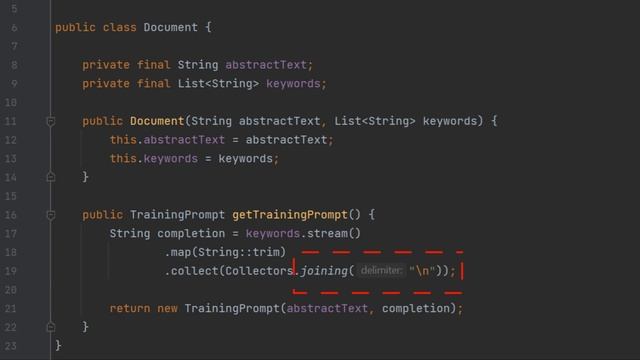Collapse the getTrainingPrompt method fold marker

point(51,215)
